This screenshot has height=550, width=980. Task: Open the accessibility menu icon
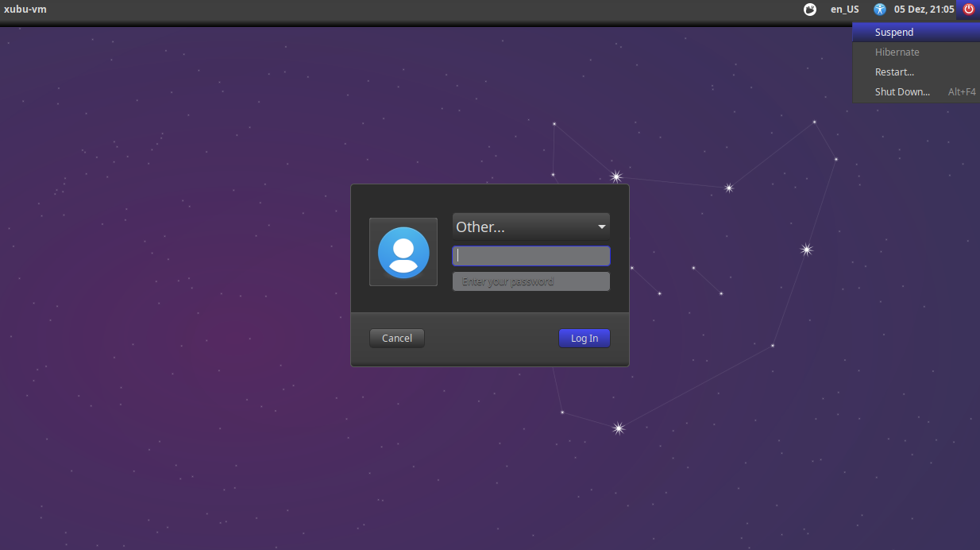click(879, 10)
